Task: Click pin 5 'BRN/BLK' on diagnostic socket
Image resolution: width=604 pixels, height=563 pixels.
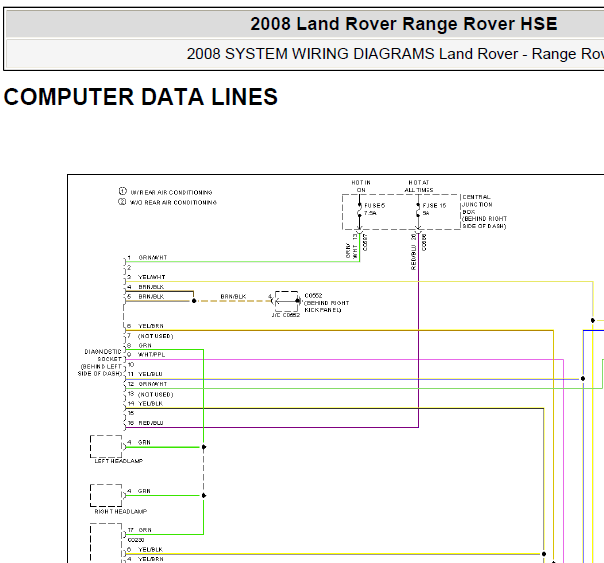Action: (x=151, y=297)
